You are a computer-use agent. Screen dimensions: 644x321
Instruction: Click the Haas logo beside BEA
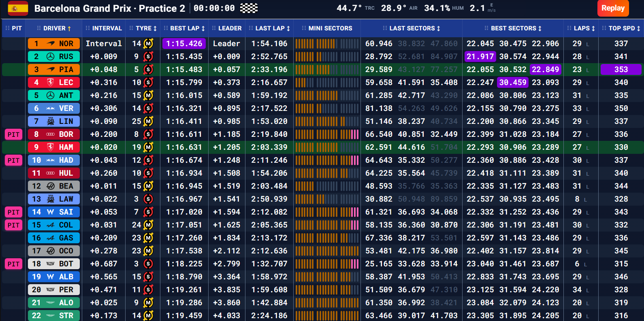coord(51,186)
